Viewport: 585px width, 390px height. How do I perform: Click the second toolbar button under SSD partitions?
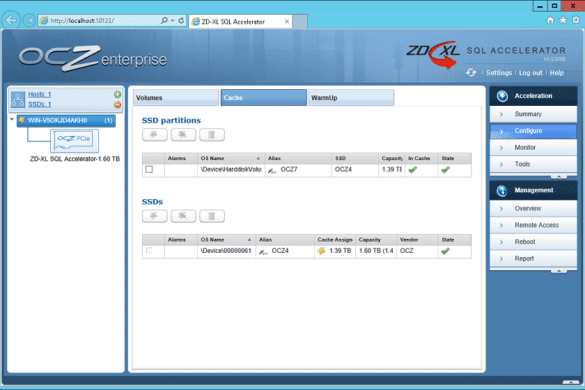coord(183,135)
